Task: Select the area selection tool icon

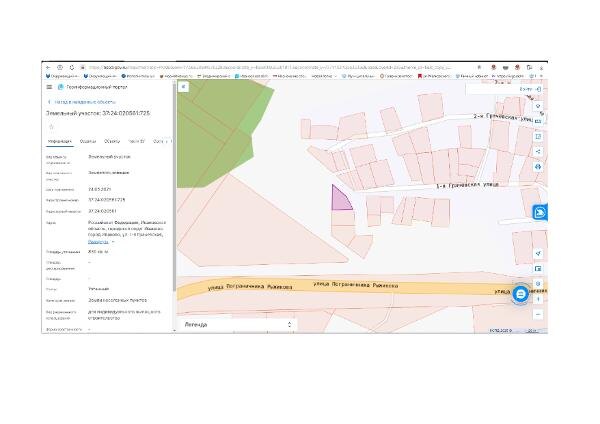Action: 538,137
